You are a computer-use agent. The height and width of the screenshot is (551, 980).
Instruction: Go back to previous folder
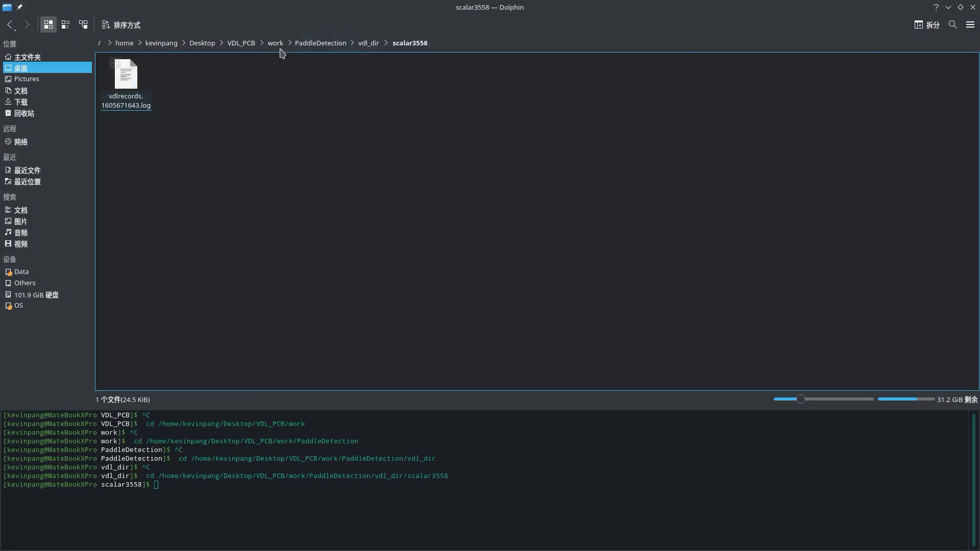point(10,24)
